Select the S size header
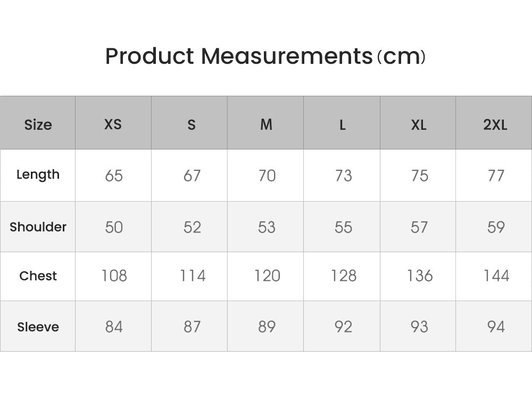532x399 pixels. pos(192,124)
